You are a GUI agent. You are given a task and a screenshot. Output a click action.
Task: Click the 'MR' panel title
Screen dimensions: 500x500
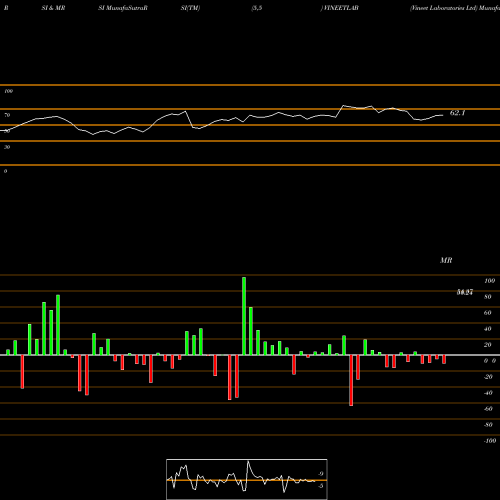tap(446, 260)
